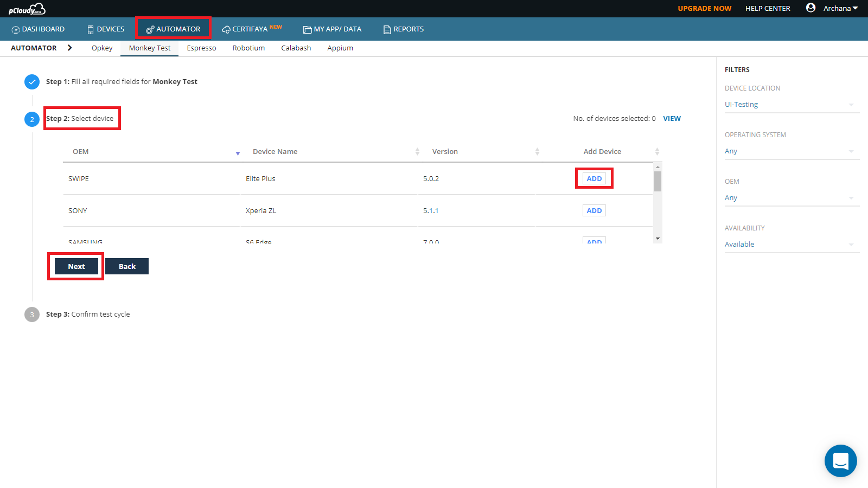Open the Devices menu
868x488 pixels.
pyautogui.click(x=106, y=29)
